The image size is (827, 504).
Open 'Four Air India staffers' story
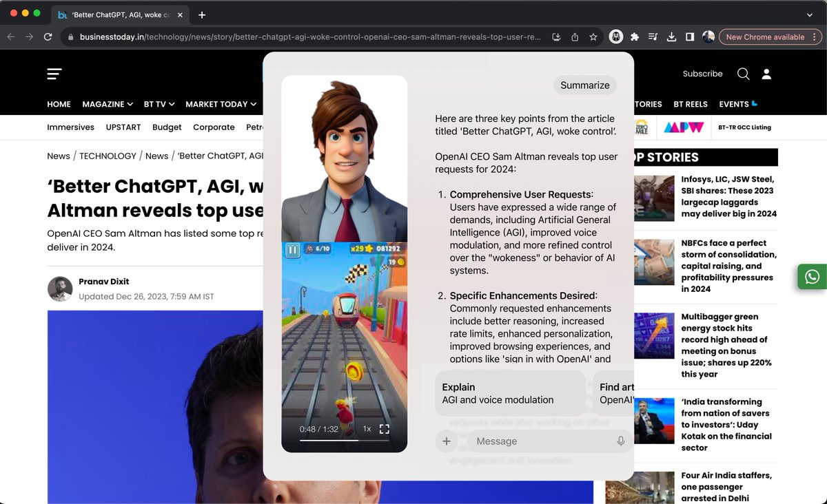pyautogui.click(x=726, y=487)
